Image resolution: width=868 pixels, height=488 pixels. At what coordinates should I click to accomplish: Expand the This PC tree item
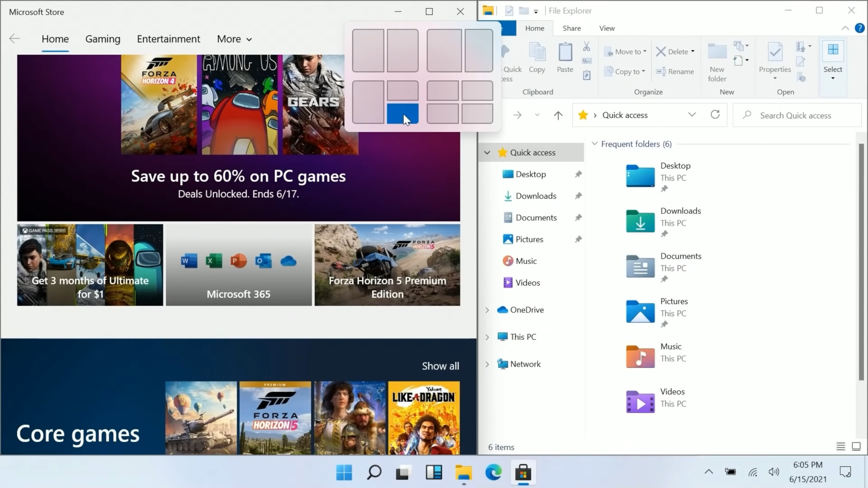[x=487, y=337]
